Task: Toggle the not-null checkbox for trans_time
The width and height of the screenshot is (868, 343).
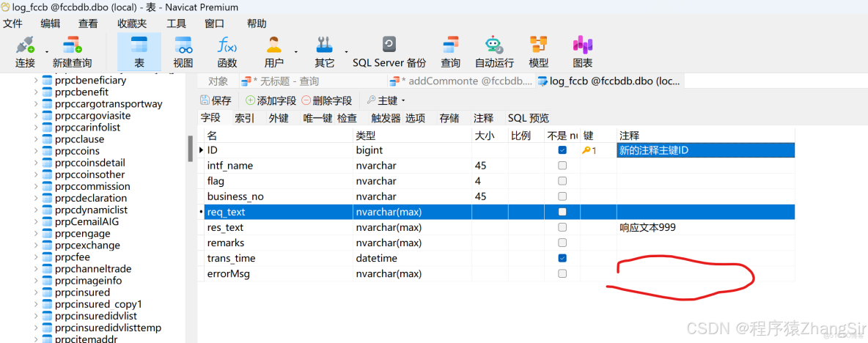Action: point(562,259)
